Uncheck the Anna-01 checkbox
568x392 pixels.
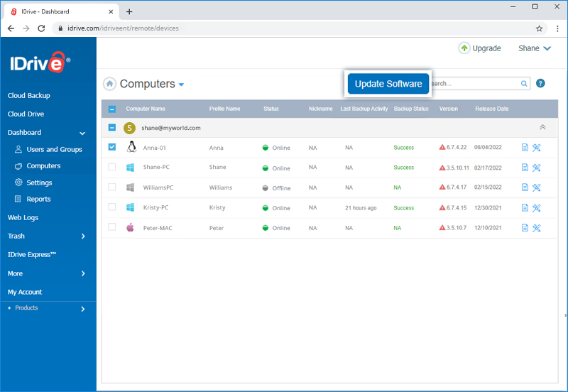click(112, 147)
